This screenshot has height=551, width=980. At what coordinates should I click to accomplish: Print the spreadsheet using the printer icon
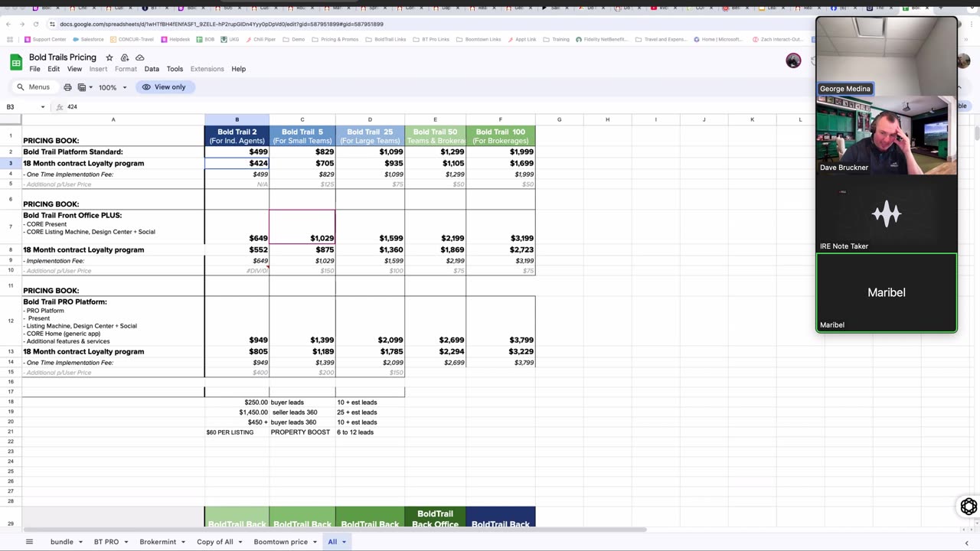tap(67, 87)
